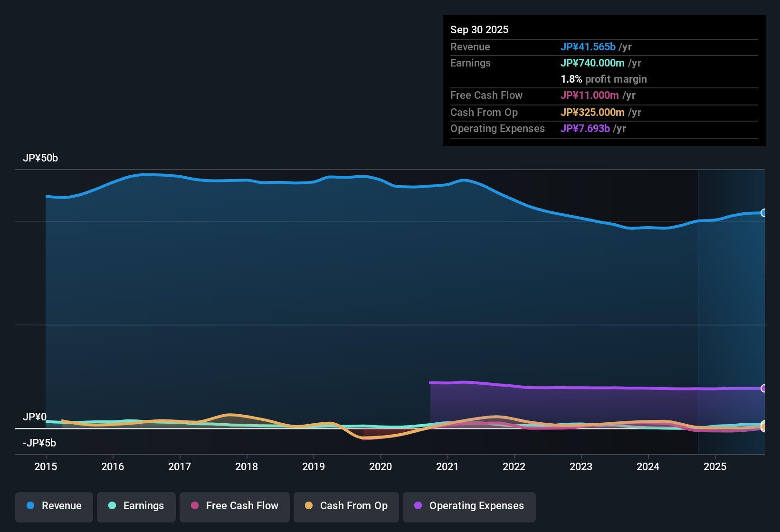The width and height of the screenshot is (780, 532).
Task: Click the 2025 forecast shaded region boundary
Action: [698, 309]
